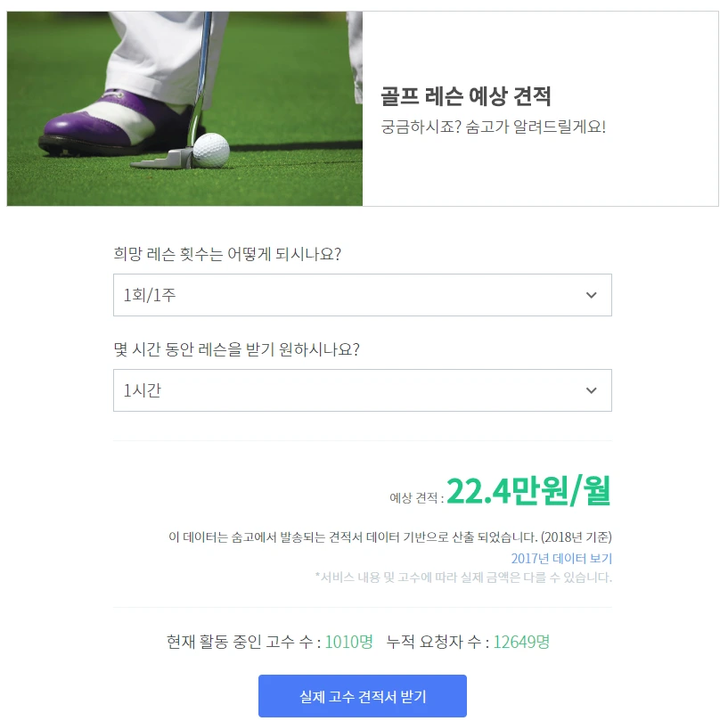Click the 예상 견적 label

tap(416, 497)
